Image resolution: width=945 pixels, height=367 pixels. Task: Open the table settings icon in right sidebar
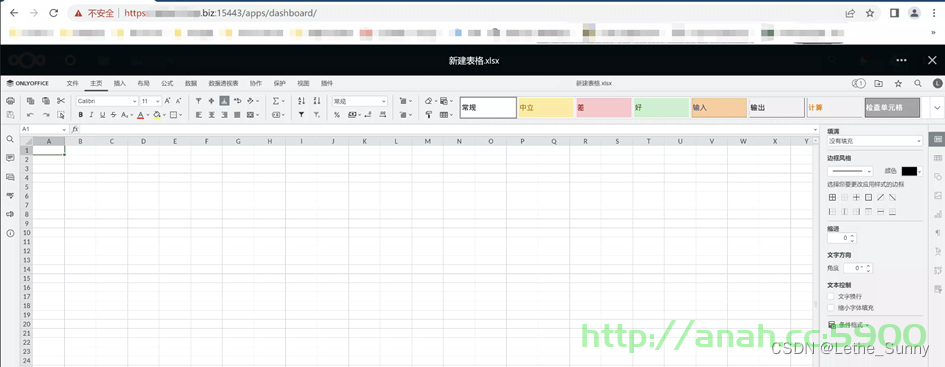(937, 158)
